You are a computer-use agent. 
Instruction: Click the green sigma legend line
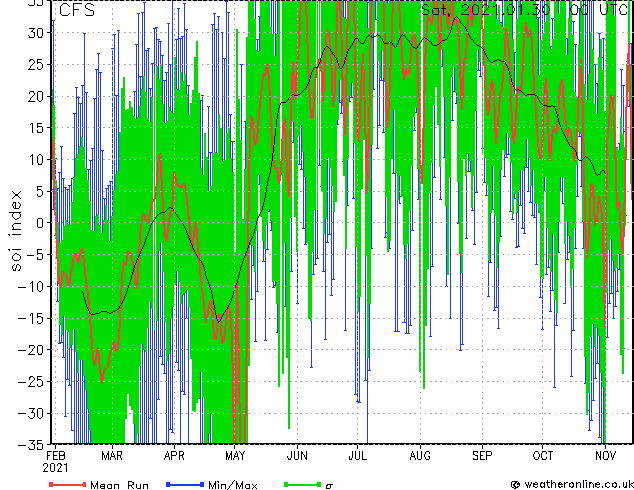(x=303, y=484)
